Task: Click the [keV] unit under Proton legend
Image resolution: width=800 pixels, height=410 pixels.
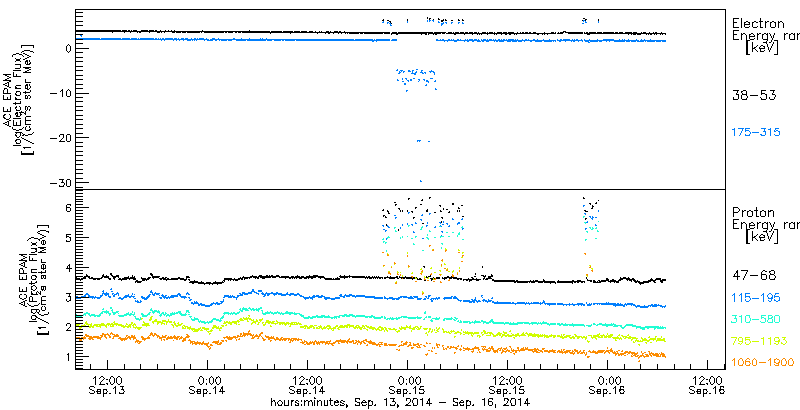Action: coord(761,237)
